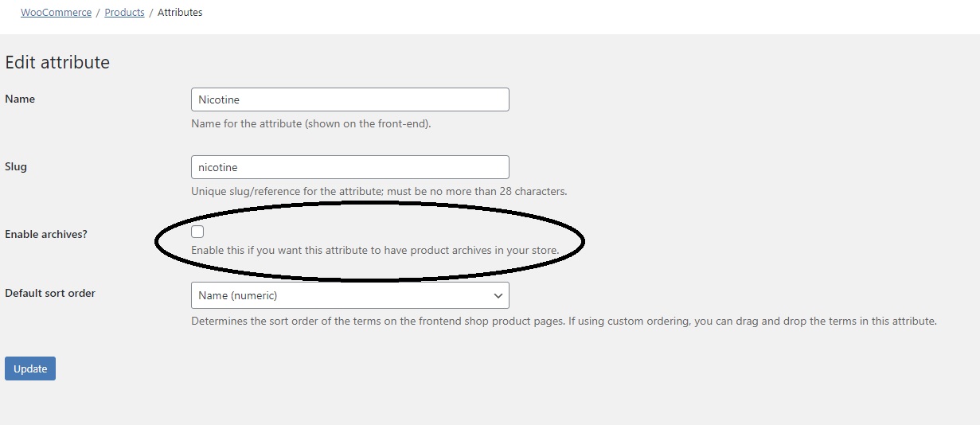980x425 pixels.
Task: Go to the Products breadcrumb link
Action: pos(124,13)
